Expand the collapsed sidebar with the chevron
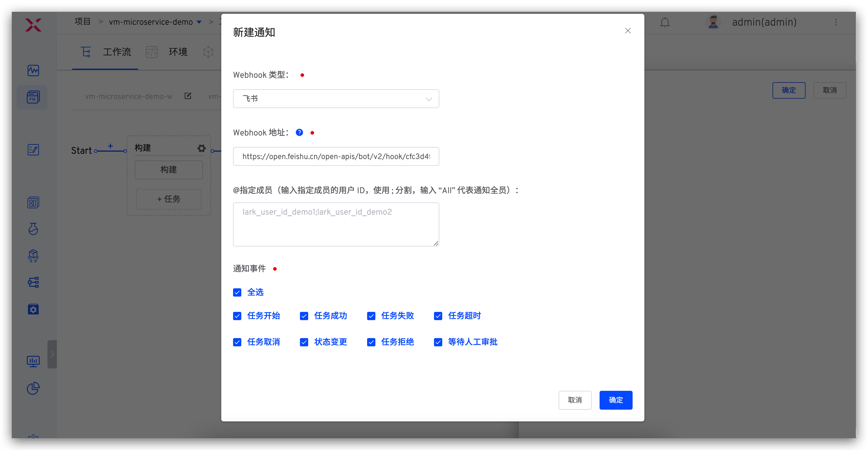This screenshot has height=450, width=868. click(52, 354)
